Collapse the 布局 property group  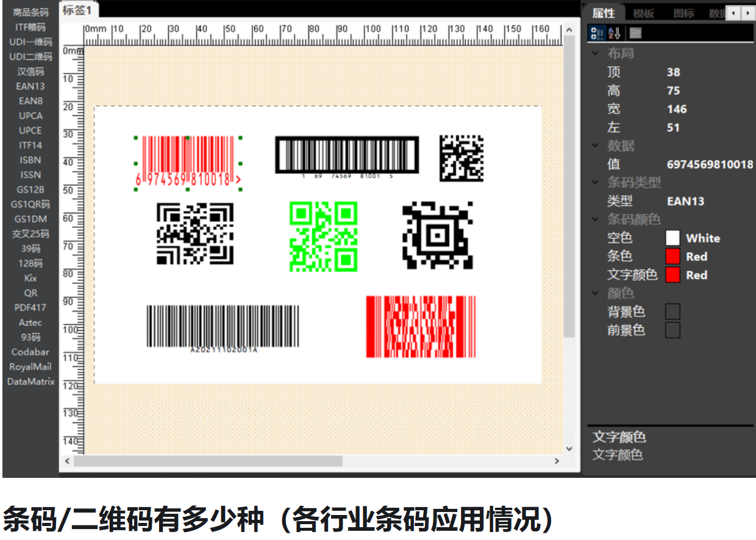coord(596,54)
